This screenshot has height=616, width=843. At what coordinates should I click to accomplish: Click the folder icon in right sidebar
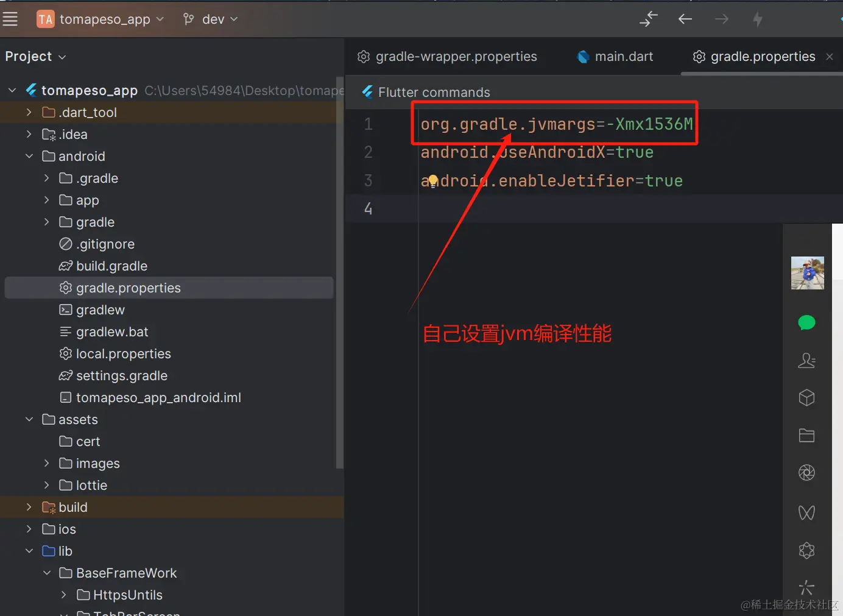[806, 435]
